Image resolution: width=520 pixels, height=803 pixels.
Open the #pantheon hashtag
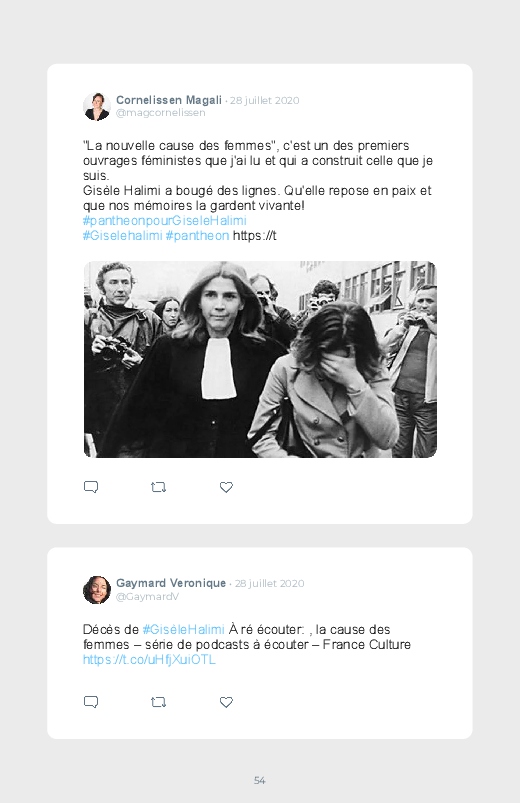(x=197, y=236)
